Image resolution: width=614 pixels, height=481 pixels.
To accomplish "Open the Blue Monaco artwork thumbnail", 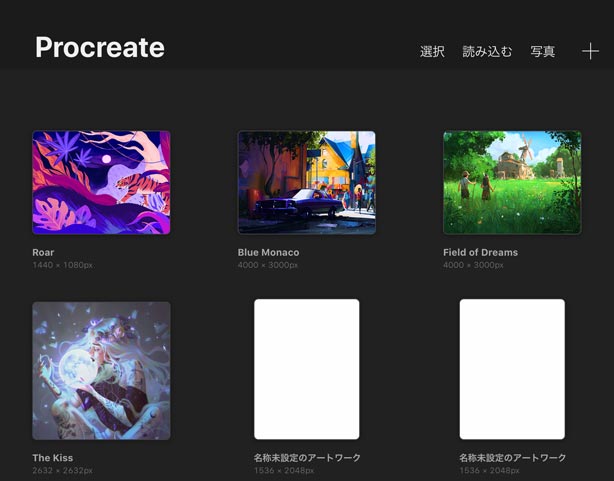I will [307, 183].
